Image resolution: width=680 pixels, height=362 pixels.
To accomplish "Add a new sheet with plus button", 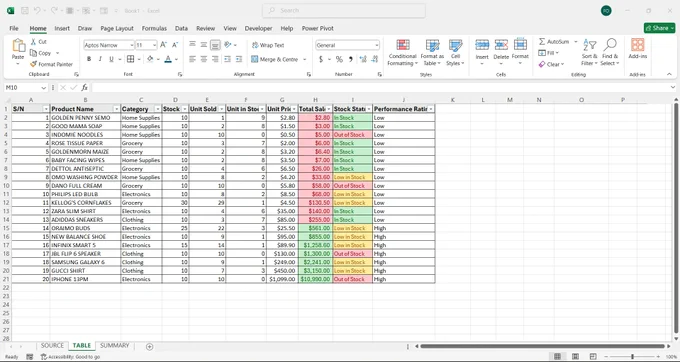I will tap(150, 346).
